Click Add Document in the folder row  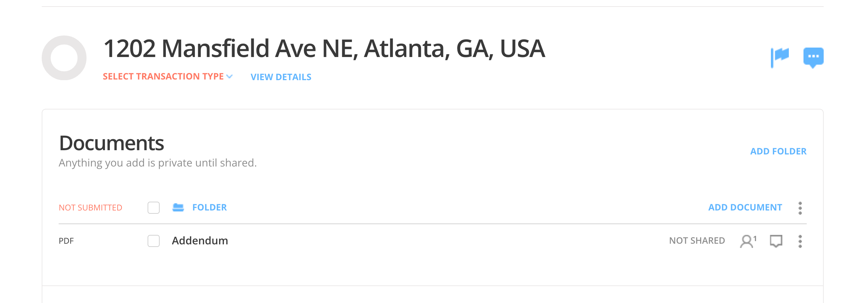pos(745,207)
